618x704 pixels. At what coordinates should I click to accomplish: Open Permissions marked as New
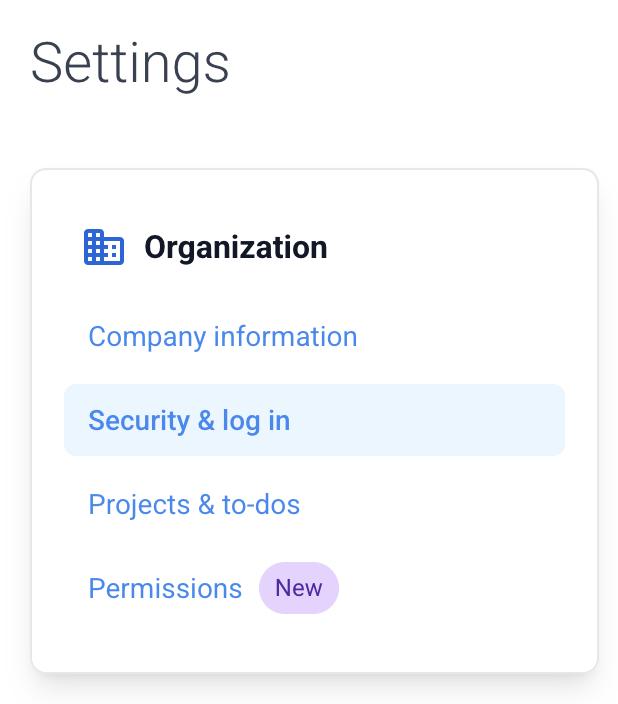tap(165, 588)
